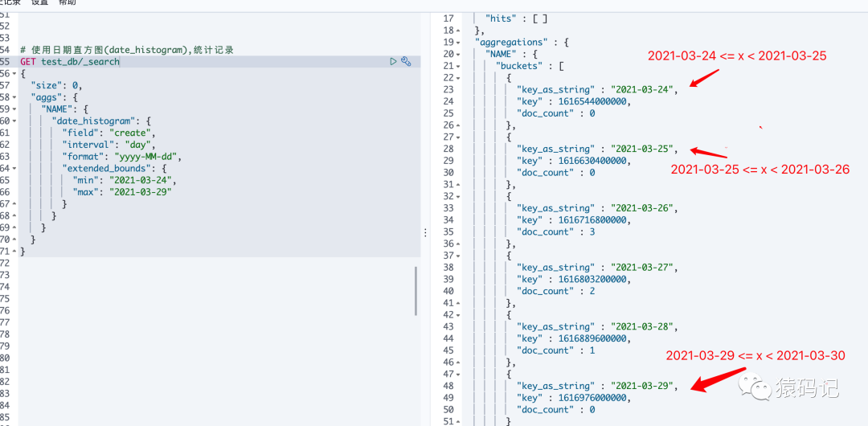Fold the bucket object starting at line 37
The image size is (868, 426).
pos(458,256)
